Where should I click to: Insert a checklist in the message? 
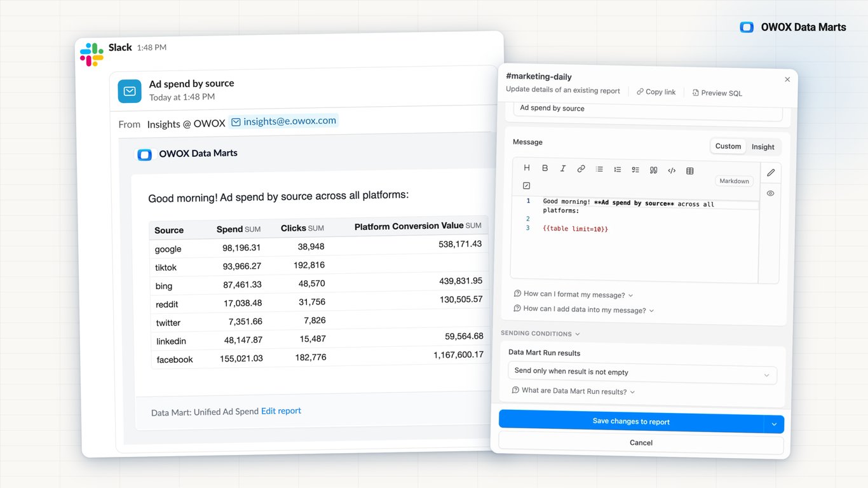pyautogui.click(x=635, y=170)
